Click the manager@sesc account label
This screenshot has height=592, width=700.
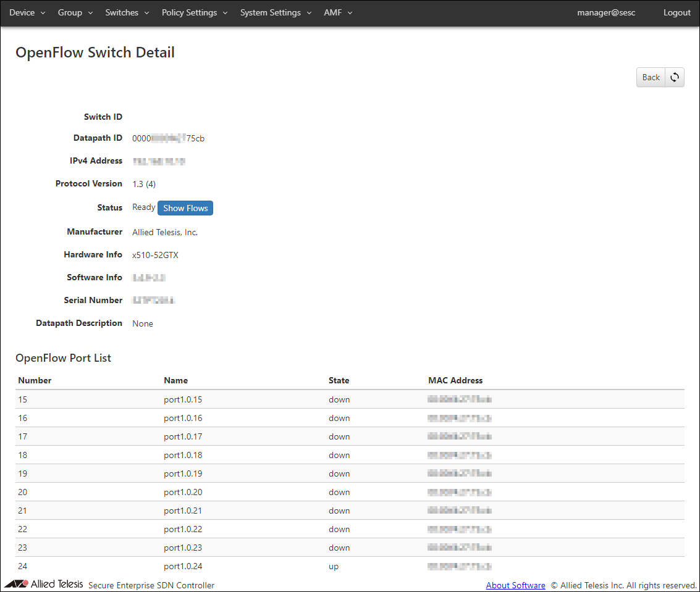[606, 12]
